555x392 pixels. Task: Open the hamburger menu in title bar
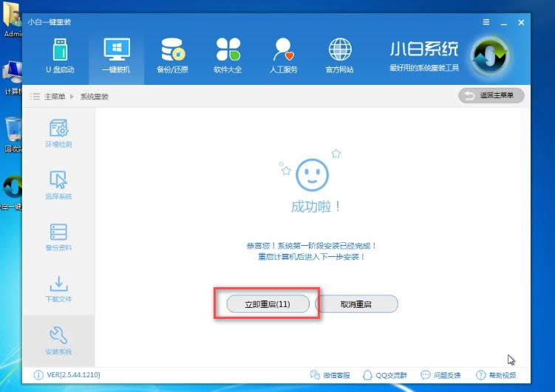(486, 22)
